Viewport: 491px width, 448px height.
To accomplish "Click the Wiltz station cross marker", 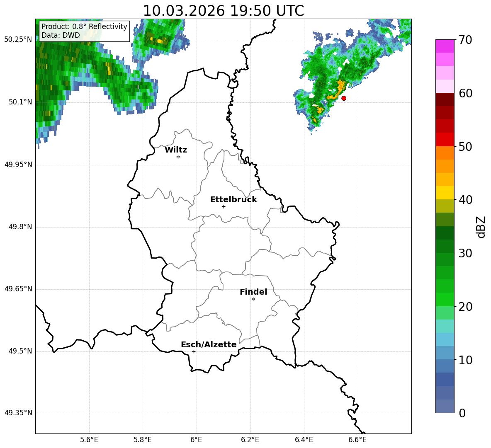I will (x=178, y=157).
